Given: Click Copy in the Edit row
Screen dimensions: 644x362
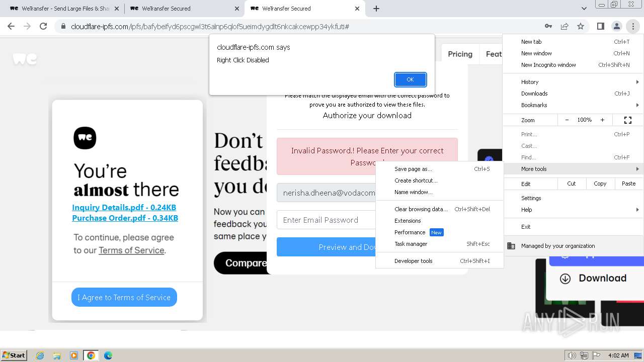Looking at the screenshot, I should click(x=600, y=184).
